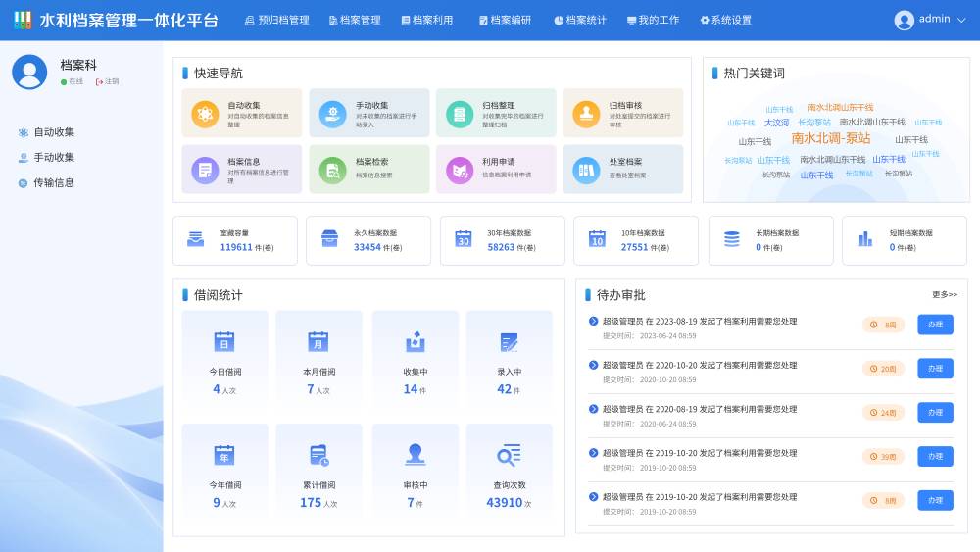Screen dimensions: 980x552
Task: Open the 系统设置 menu
Action: [725, 20]
